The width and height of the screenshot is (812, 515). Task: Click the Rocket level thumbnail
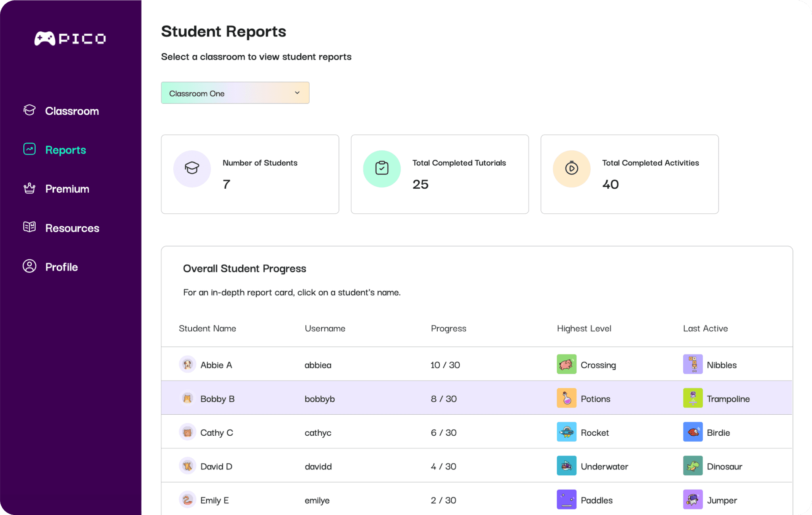coord(566,432)
